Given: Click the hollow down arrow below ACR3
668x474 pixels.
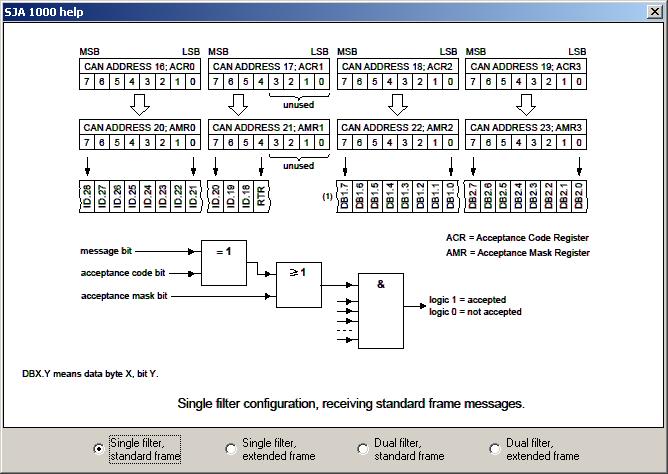Looking at the screenshot, I should [526, 105].
